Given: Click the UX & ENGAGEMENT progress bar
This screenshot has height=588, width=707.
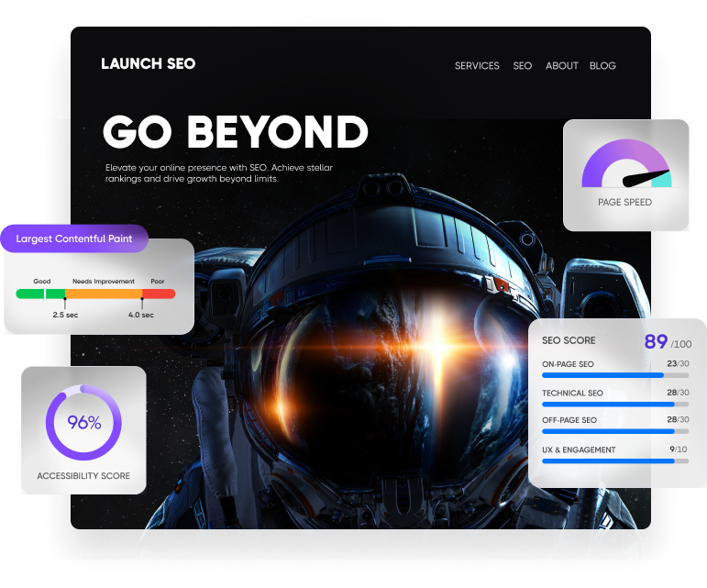Looking at the screenshot, I should (615, 461).
